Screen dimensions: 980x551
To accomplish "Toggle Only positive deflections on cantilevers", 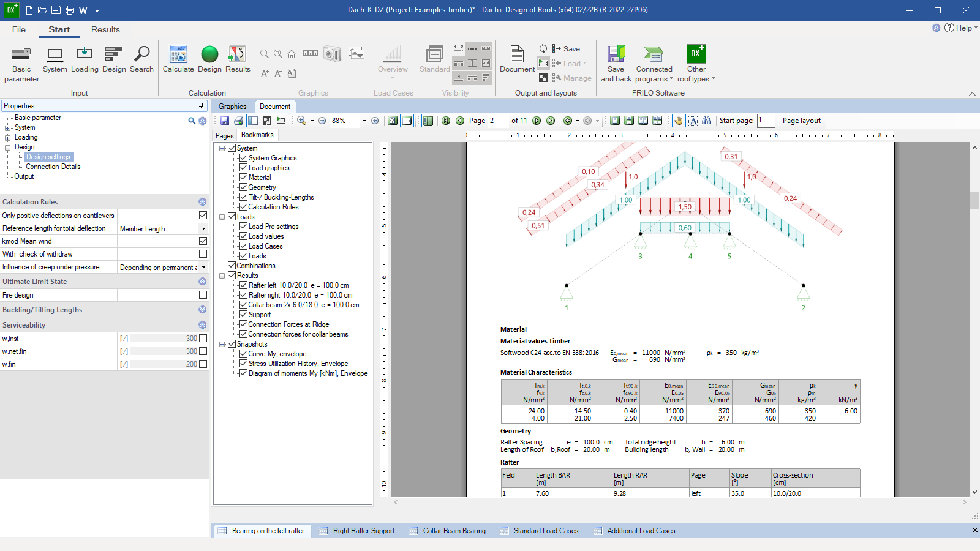I will click(x=203, y=216).
